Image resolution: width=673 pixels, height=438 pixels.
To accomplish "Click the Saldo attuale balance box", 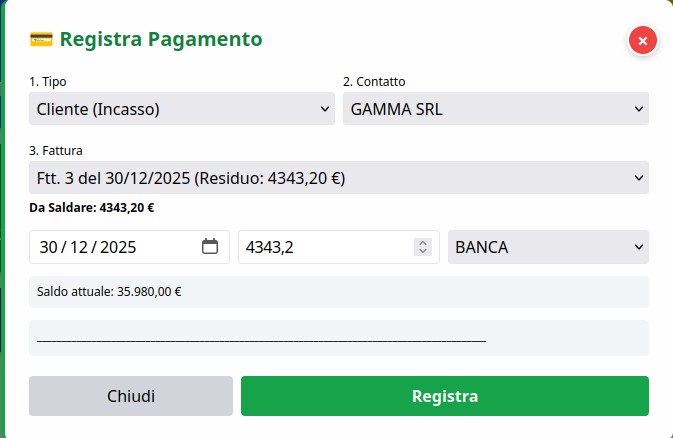I will click(338, 292).
